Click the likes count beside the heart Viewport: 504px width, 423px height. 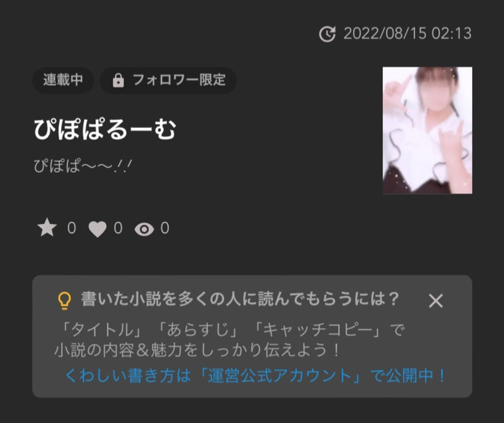pyautogui.click(x=118, y=228)
